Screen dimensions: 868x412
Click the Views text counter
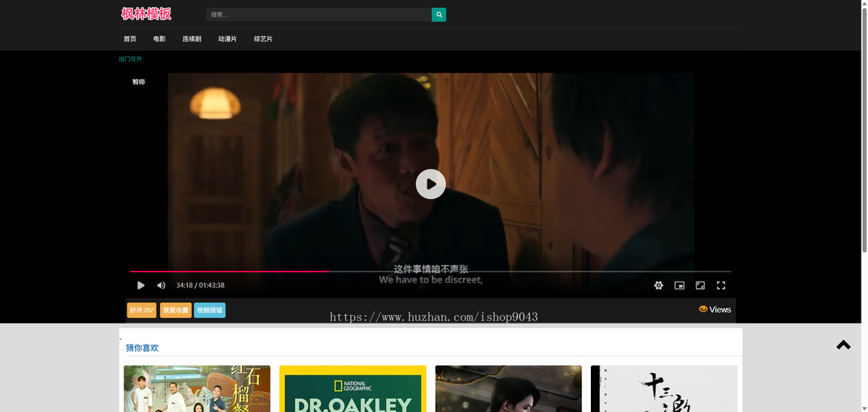click(720, 309)
